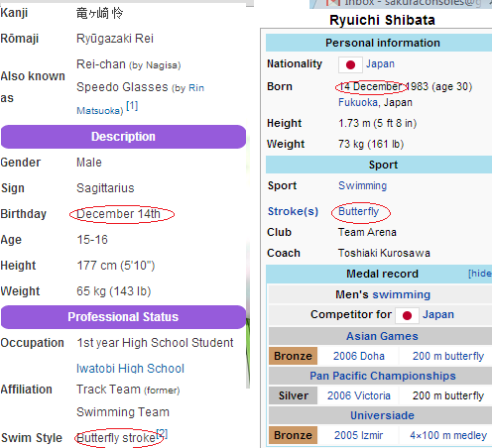492x448 pixels.
Task: Click the Japan flag after Competitor for
Action: click(407, 315)
